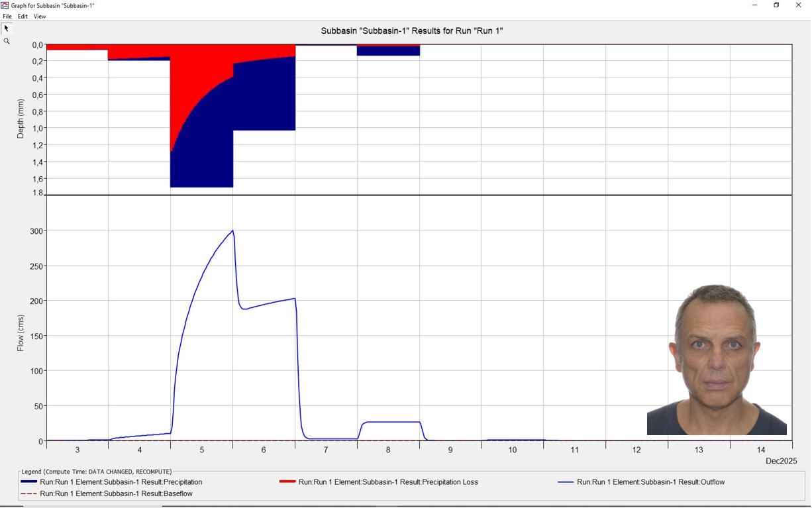Click the Dec2025 date label
This screenshot has height=508, width=812.
click(x=781, y=461)
